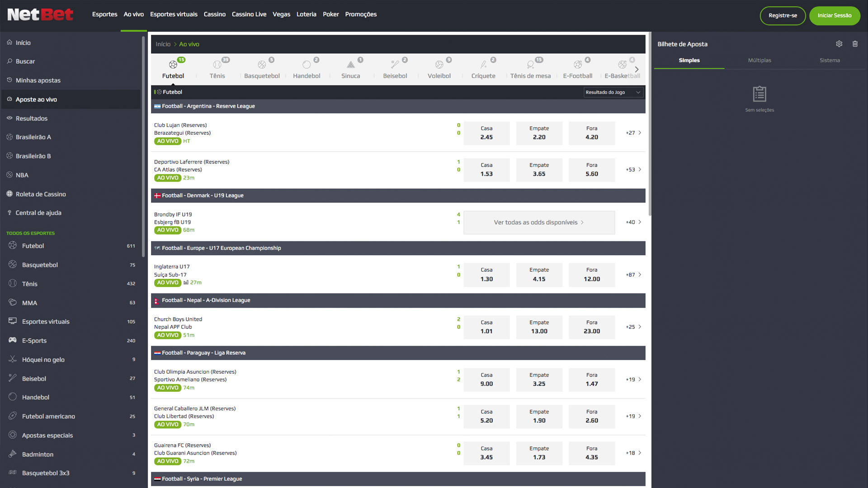Clear bet slip with trash icon

[855, 44]
